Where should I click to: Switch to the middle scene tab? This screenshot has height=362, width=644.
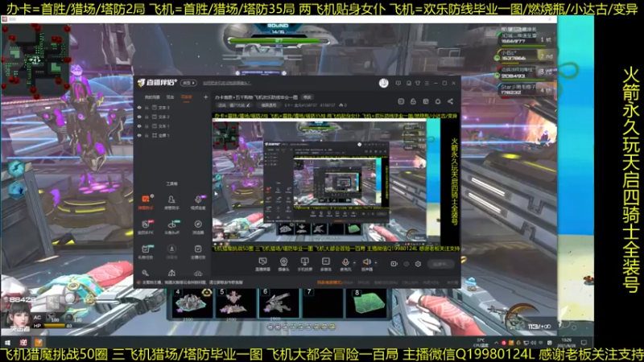pos(170,97)
